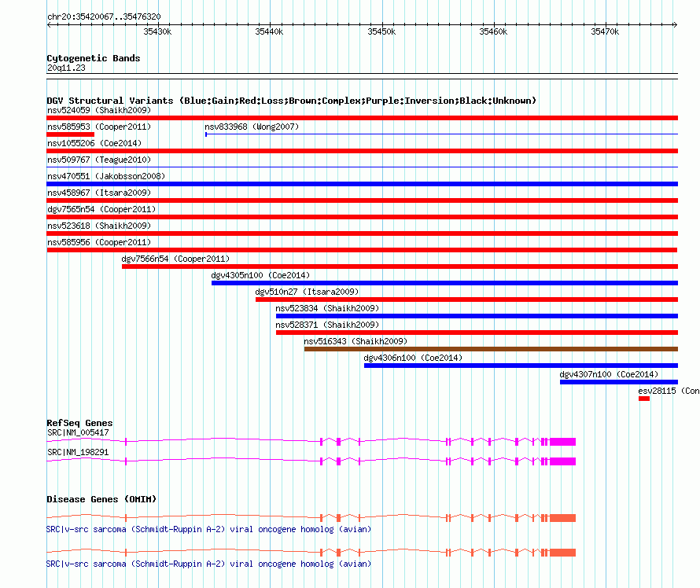Select the SRC NM_198291 gene model's large final exon
The image size is (700, 588).
click(x=562, y=461)
